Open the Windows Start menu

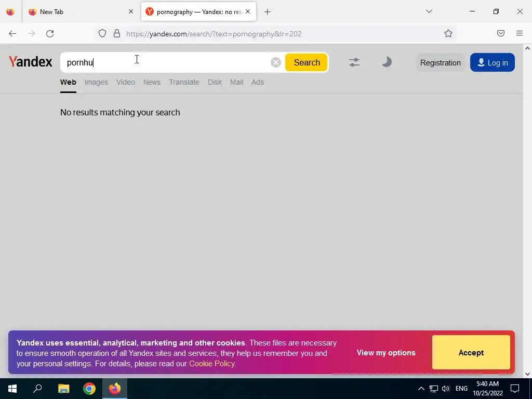[x=12, y=389]
